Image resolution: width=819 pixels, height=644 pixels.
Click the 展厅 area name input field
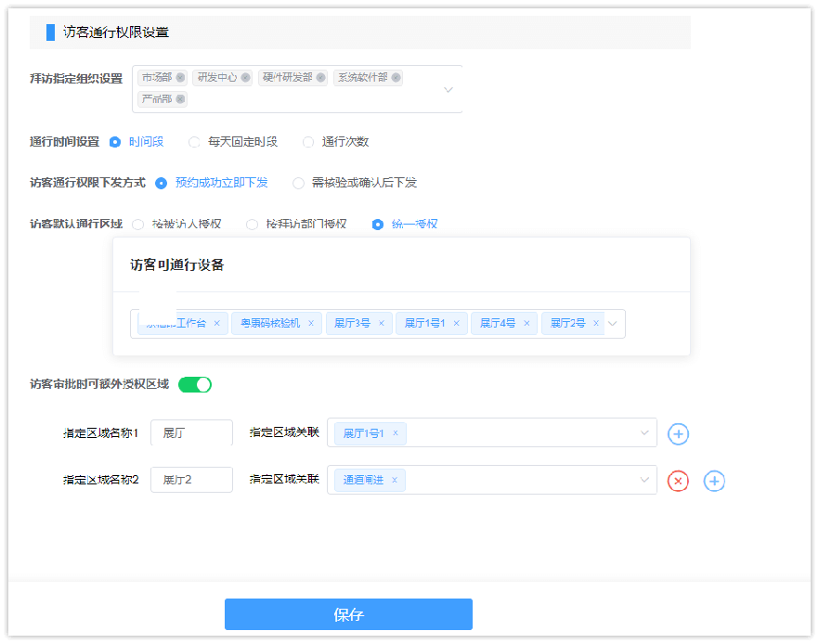(191, 432)
